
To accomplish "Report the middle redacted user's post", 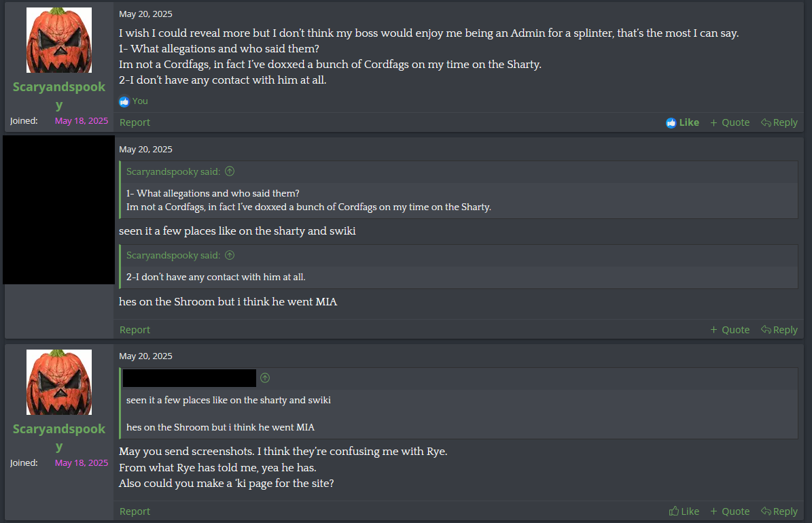I will 135,330.
